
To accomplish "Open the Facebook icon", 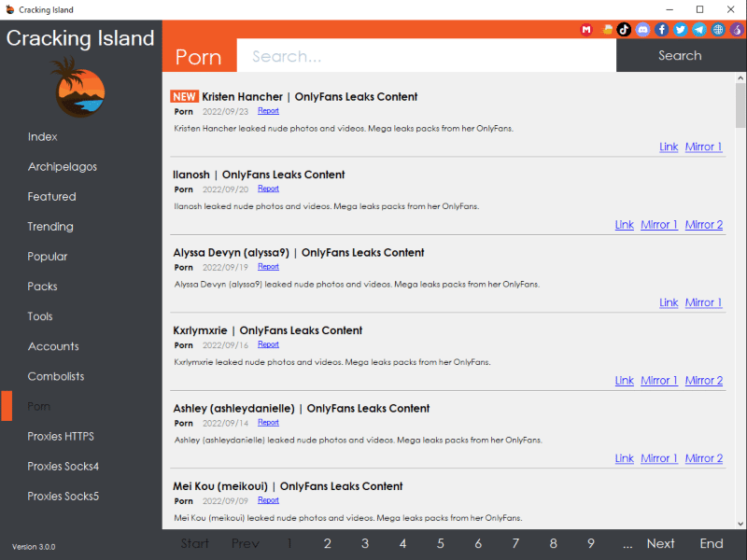I will click(662, 30).
